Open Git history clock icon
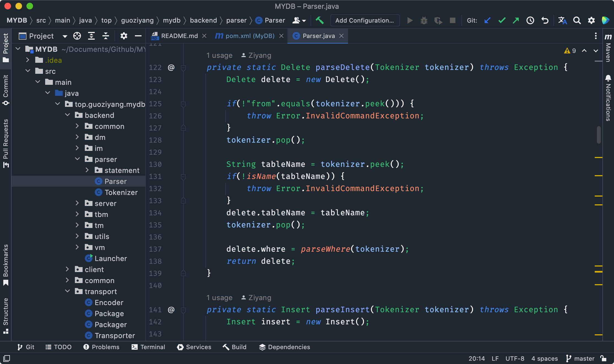 [530, 20]
